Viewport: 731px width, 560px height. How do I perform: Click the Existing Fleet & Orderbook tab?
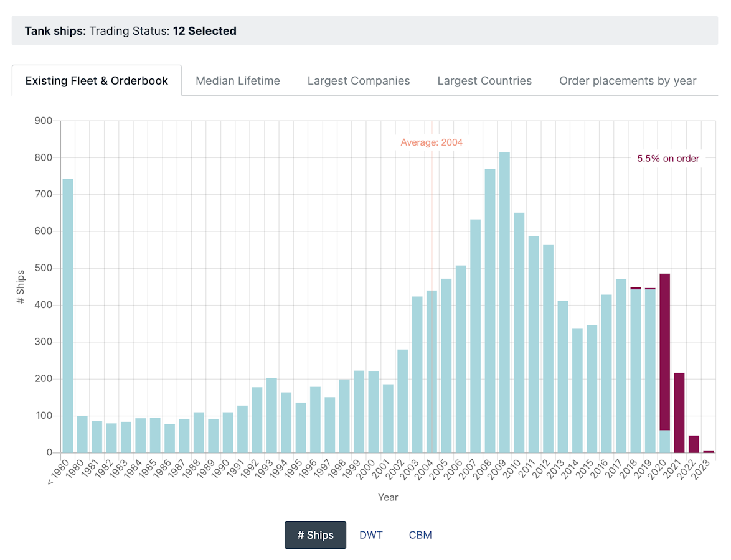tap(97, 81)
